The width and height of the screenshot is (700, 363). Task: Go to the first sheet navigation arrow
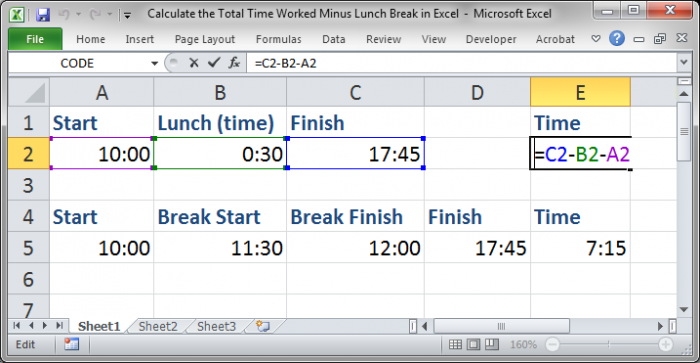pyautogui.click(x=17, y=326)
